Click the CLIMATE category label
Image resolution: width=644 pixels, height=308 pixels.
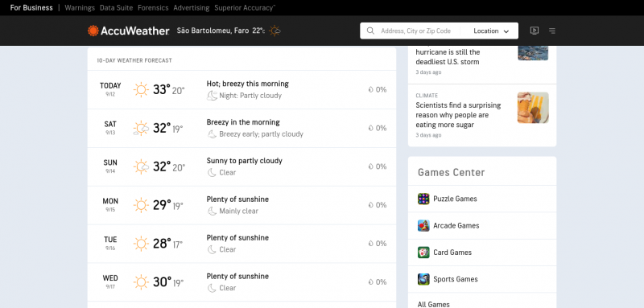[x=427, y=96]
